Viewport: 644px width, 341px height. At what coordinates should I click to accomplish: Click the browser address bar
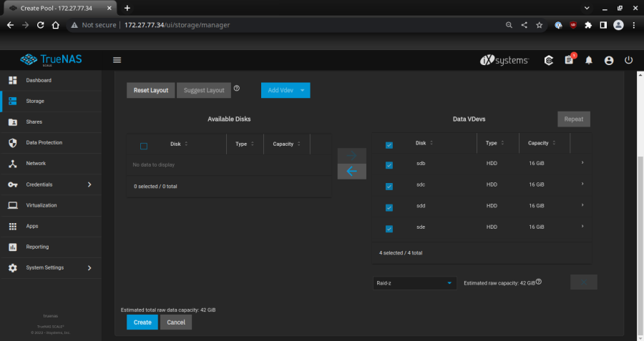[286, 24]
